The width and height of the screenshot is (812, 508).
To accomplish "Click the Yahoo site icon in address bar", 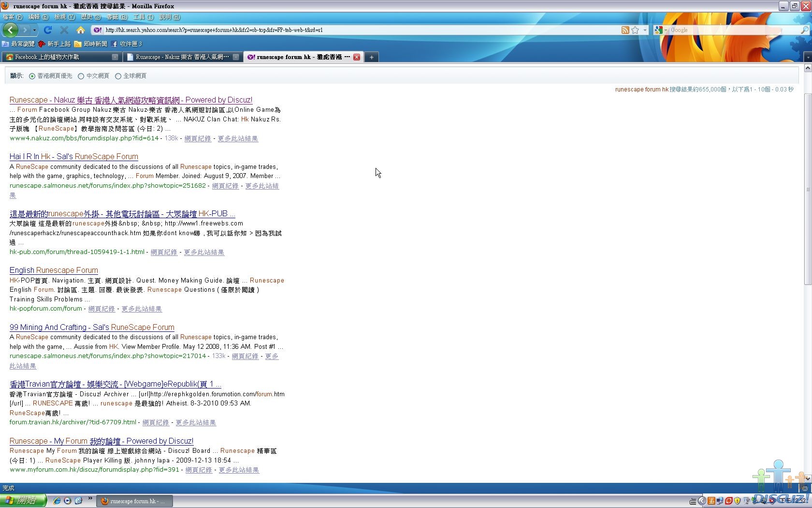I will 97,30.
